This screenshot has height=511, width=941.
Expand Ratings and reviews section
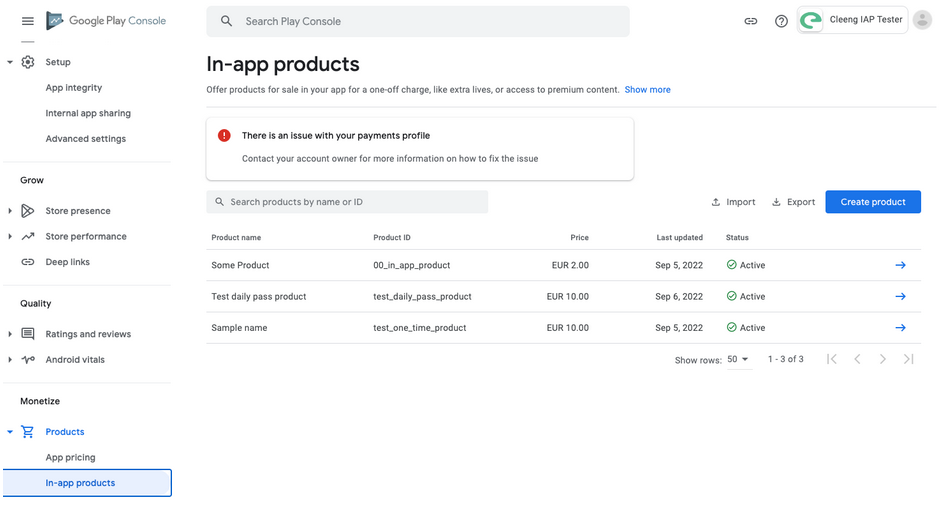point(10,334)
